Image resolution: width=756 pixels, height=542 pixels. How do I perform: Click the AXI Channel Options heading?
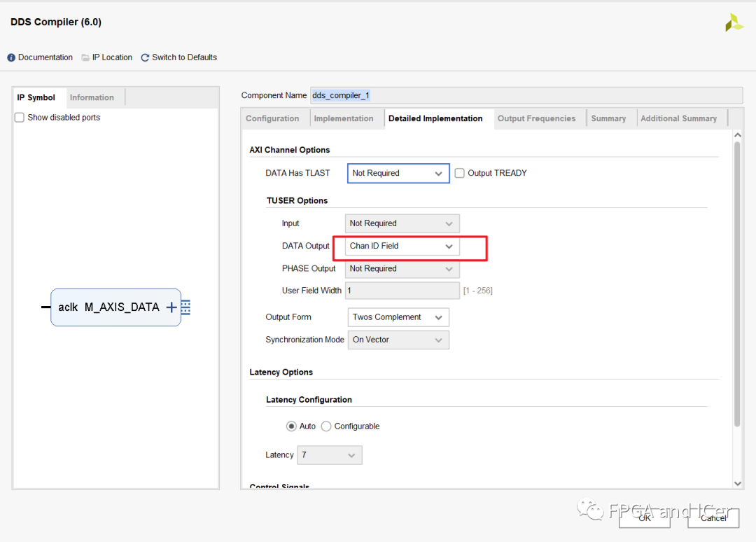[x=290, y=150]
